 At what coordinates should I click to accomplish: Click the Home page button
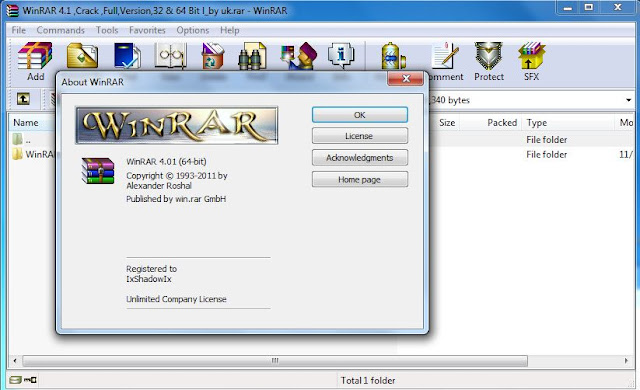coord(360,179)
